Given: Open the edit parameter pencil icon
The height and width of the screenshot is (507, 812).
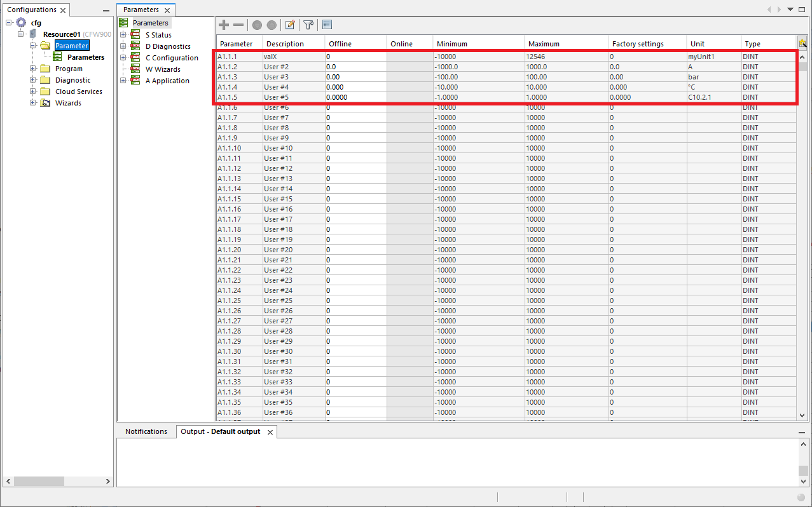Looking at the screenshot, I should [x=290, y=25].
